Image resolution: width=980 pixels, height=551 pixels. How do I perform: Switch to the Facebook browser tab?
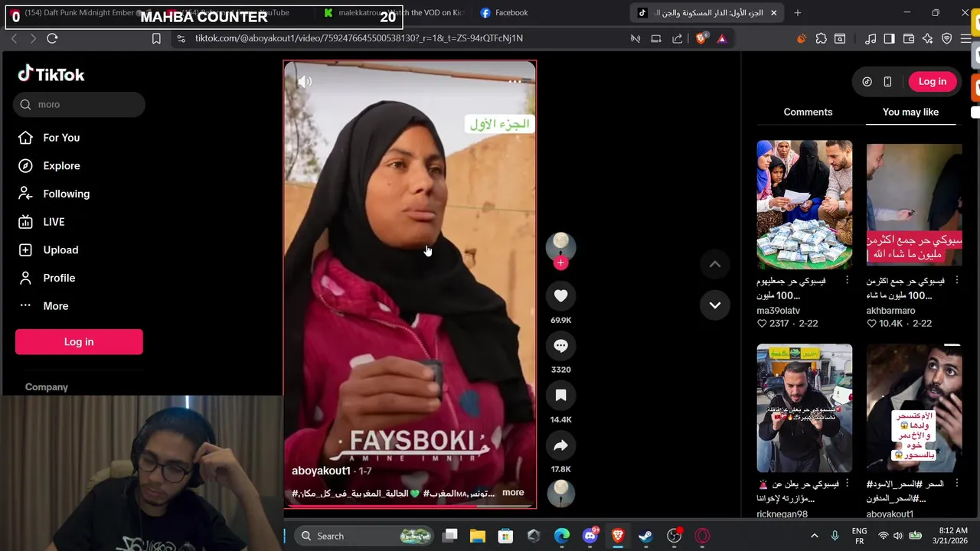coord(511,13)
